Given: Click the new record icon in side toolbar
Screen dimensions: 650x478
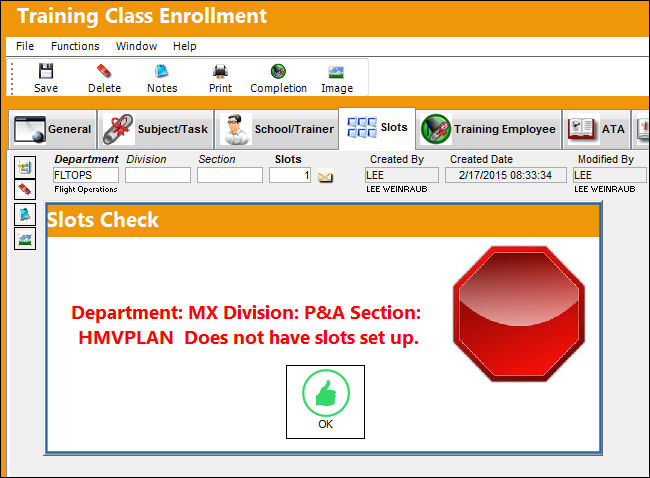Looking at the screenshot, I should (x=25, y=167).
